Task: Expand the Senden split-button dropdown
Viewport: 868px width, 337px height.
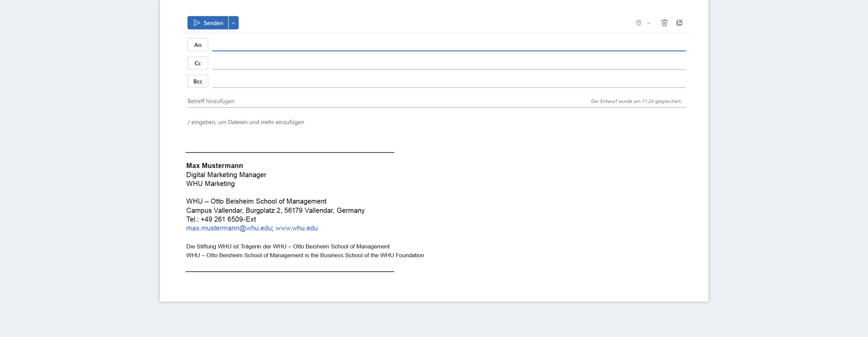Action: click(x=233, y=23)
